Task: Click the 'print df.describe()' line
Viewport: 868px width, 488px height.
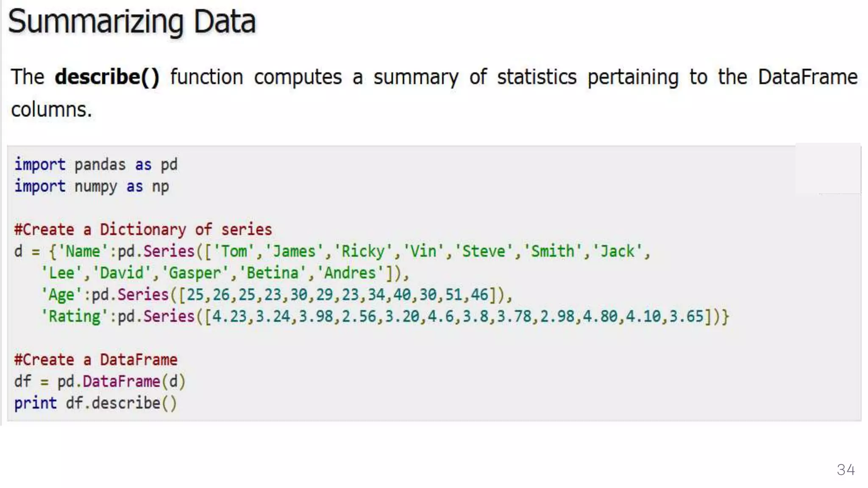Action: [x=96, y=403]
